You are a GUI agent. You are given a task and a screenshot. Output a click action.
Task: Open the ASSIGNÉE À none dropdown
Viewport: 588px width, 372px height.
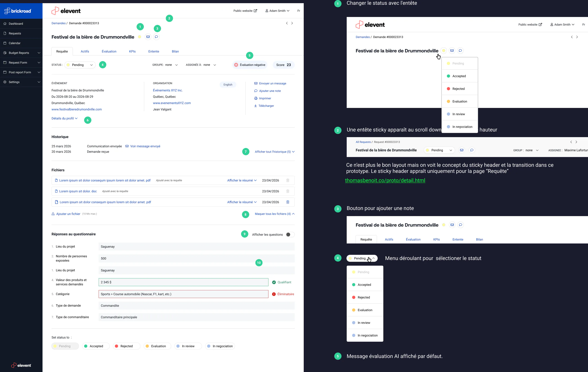point(210,65)
